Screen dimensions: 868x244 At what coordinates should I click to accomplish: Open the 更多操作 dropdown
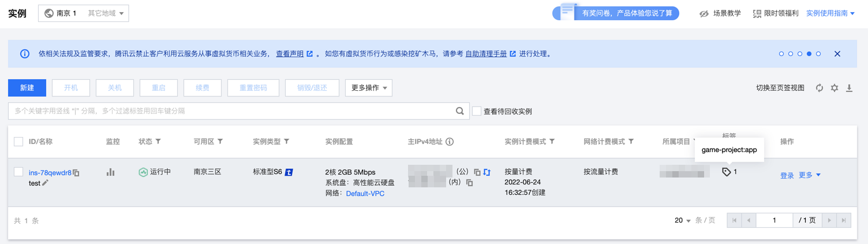click(369, 88)
